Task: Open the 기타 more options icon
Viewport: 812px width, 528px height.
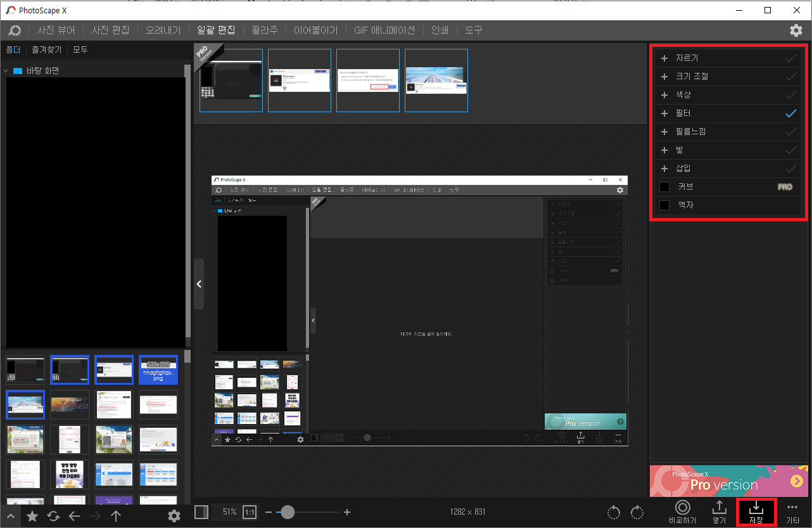Action: coord(792,507)
